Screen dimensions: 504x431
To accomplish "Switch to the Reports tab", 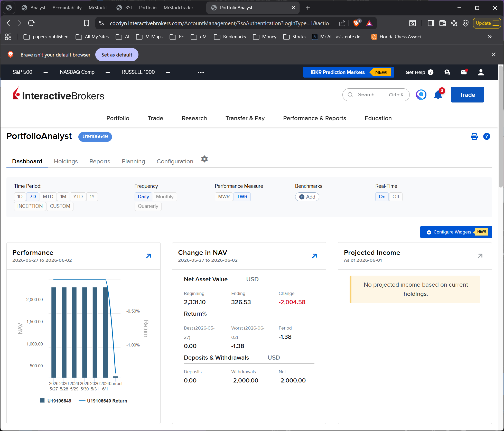I will pos(100,161).
